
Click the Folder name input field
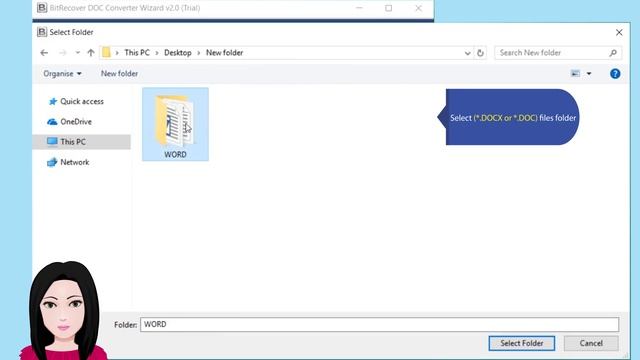point(380,324)
